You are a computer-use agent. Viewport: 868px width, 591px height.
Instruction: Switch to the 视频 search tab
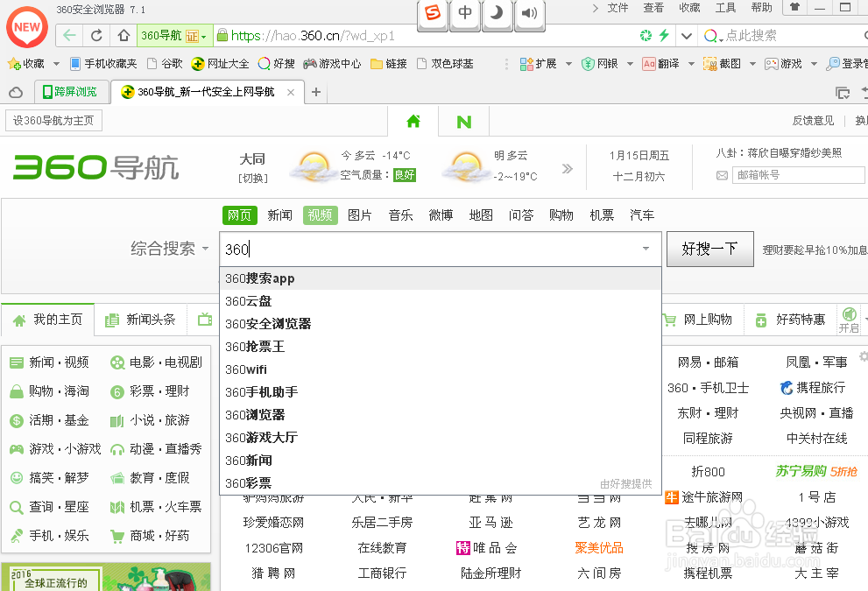[320, 215]
